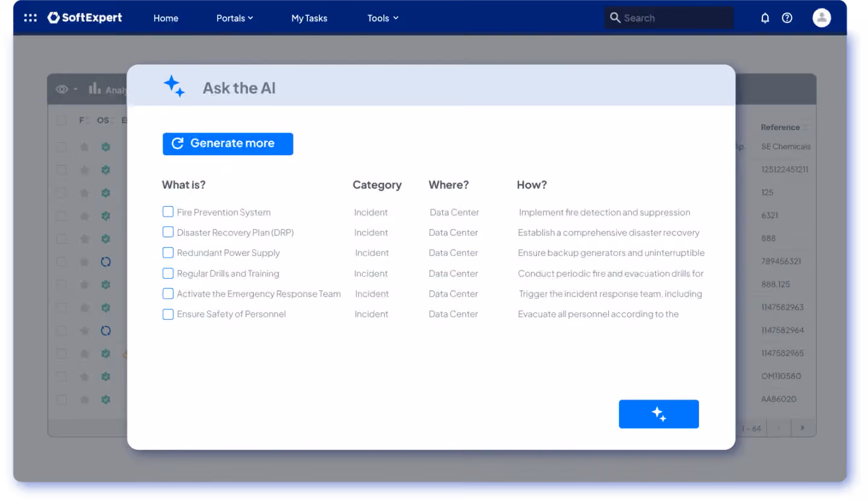The width and height of the screenshot is (868, 503).
Task: Click the text "Evacuate all personnel according to the"
Action: (x=599, y=314)
